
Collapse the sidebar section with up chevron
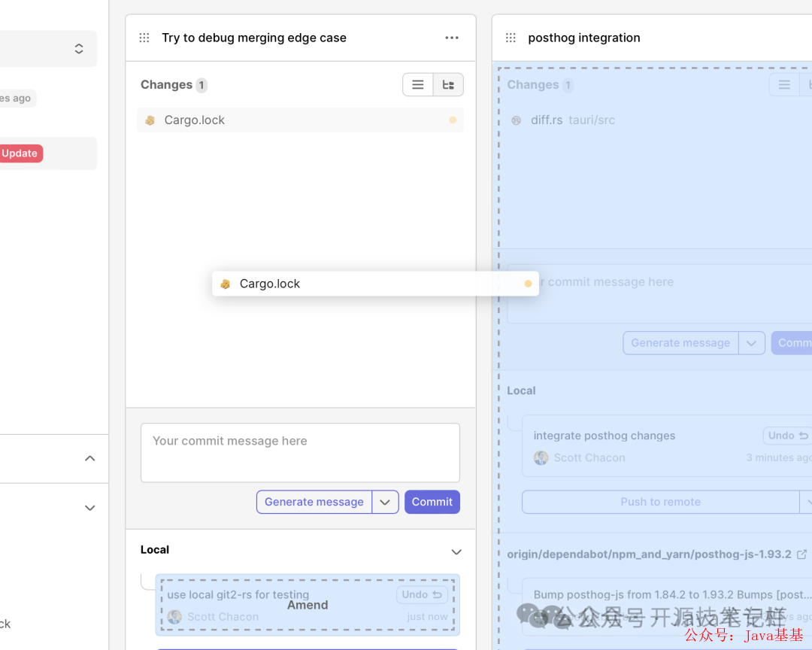point(89,458)
